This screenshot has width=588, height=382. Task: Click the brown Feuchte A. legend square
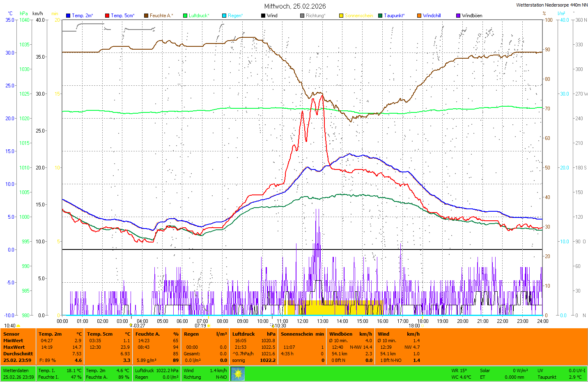pyautogui.click(x=146, y=16)
